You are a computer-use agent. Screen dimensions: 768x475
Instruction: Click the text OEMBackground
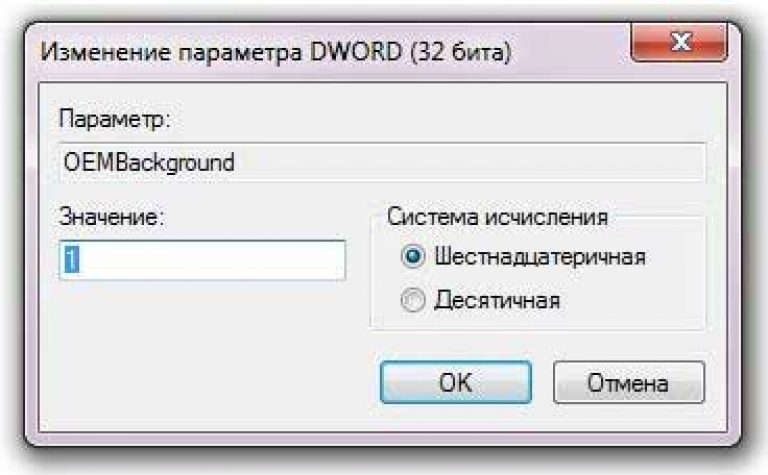tap(149, 162)
